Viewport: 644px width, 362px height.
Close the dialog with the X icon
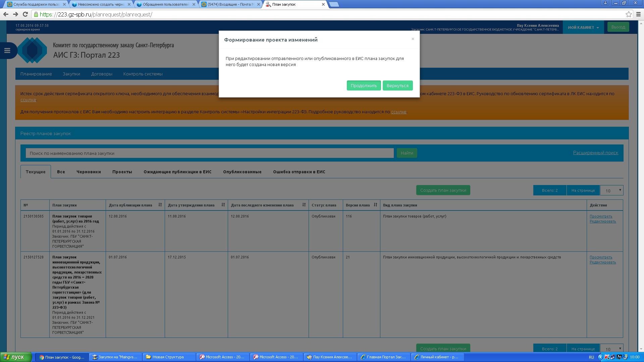click(x=413, y=39)
